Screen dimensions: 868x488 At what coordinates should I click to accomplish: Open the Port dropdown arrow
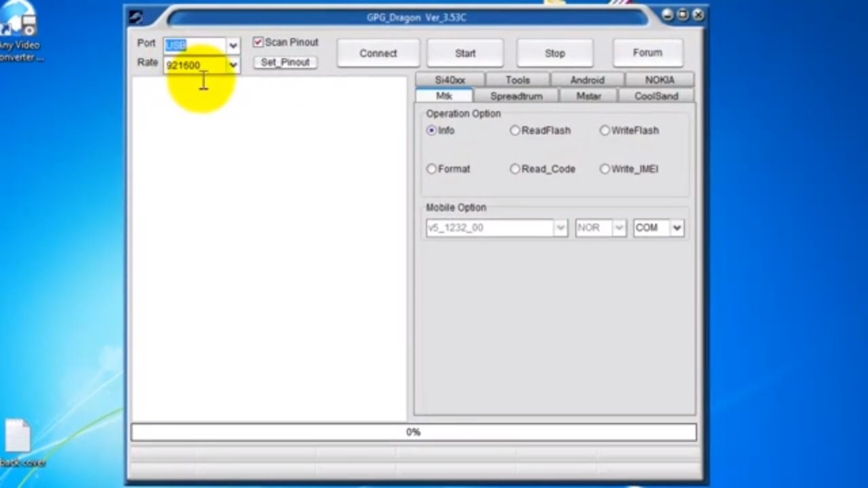(x=233, y=45)
